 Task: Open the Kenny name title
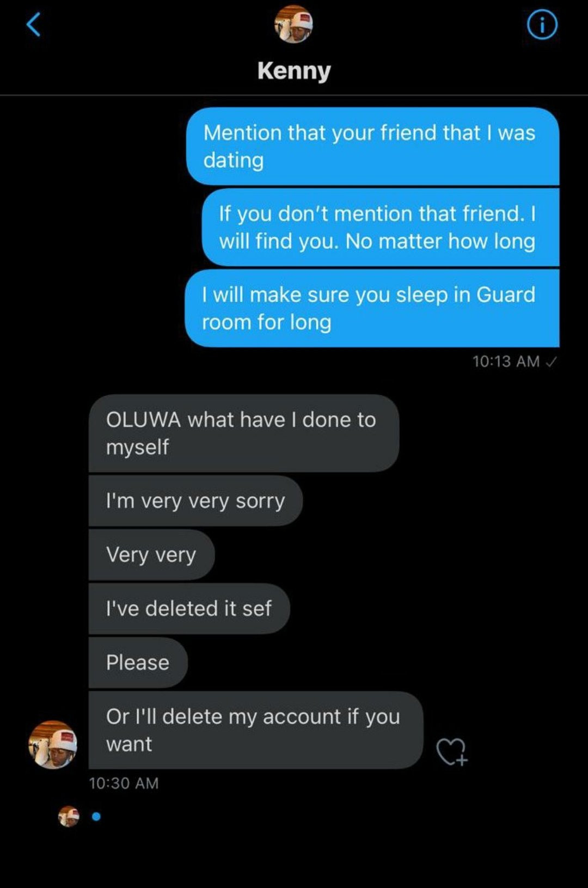click(294, 71)
